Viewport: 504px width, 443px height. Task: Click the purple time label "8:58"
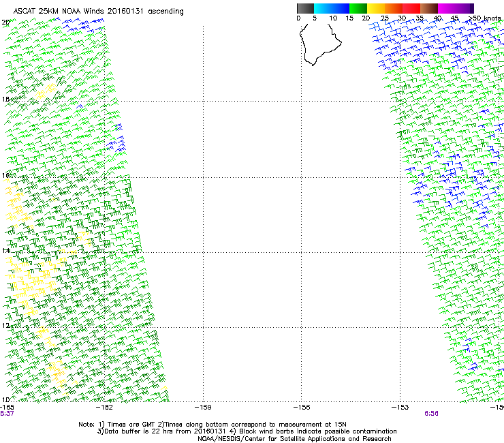coord(431,414)
